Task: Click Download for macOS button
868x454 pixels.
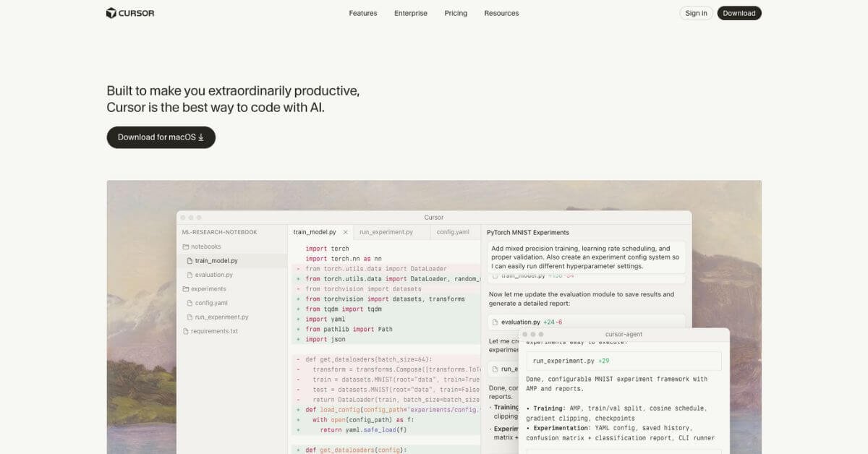Action: coord(161,137)
